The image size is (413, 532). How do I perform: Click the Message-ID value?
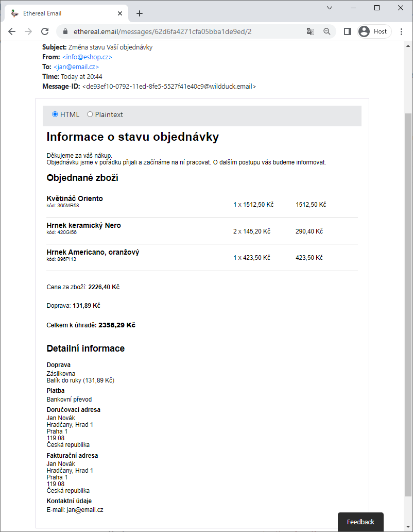[x=169, y=87]
